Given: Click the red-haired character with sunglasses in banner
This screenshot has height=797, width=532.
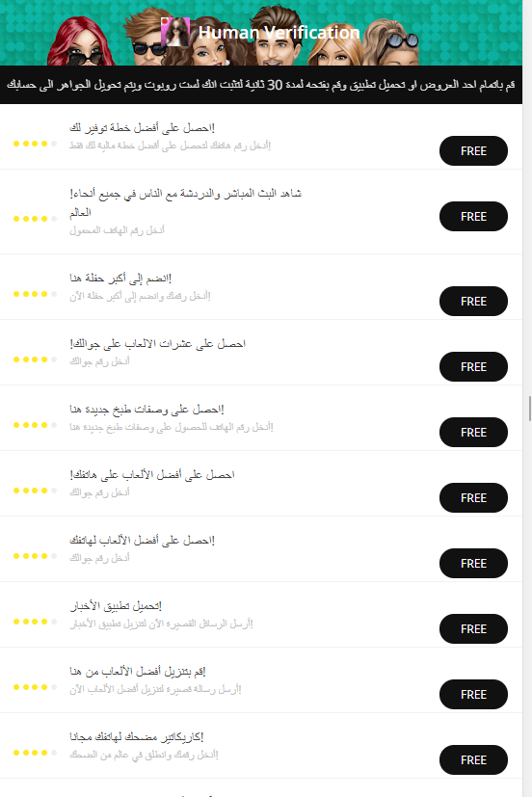Looking at the screenshot, I should 81,42.
